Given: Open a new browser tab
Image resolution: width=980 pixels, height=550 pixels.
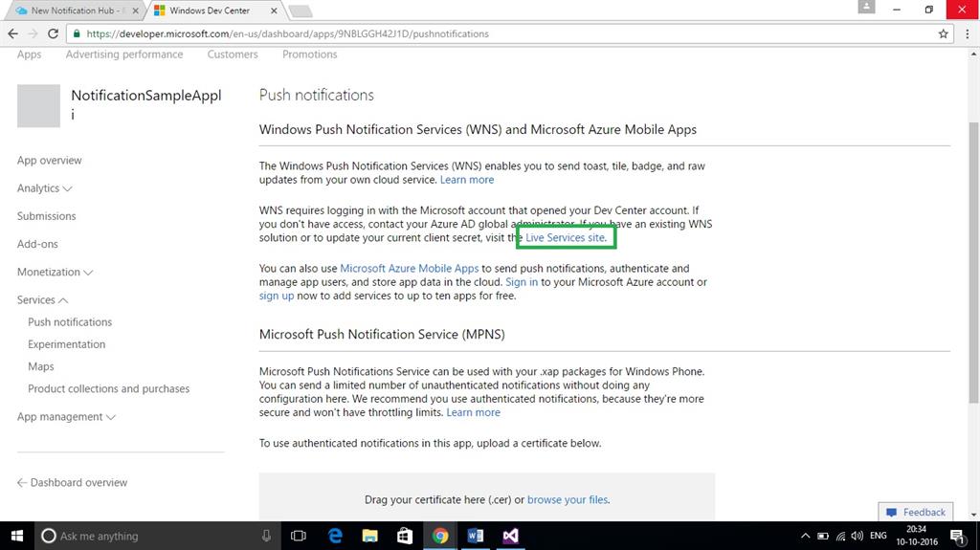Looking at the screenshot, I should pyautogui.click(x=301, y=11).
